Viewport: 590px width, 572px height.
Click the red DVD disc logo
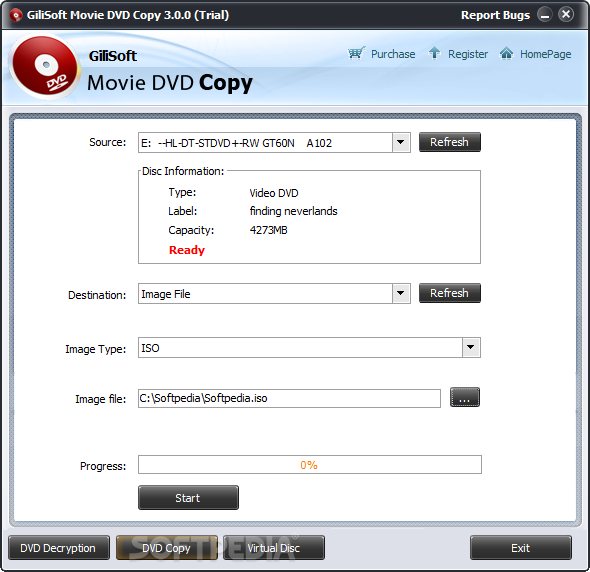click(45, 67)
